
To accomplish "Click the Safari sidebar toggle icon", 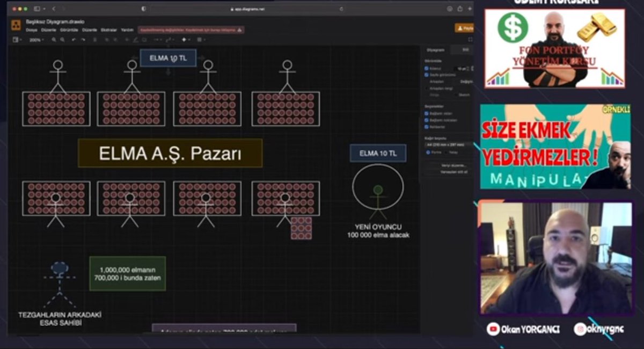I will [x=37, y=9].
